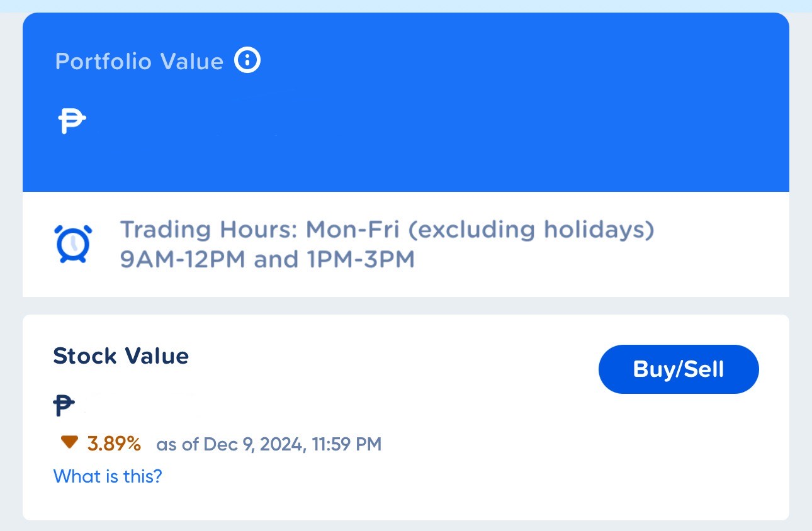This screenshot has width=812, height=531.
Task: Click the "as of Dec 9, 2024" timestamp
Action: pyautogui.click(x=231, y=445)
